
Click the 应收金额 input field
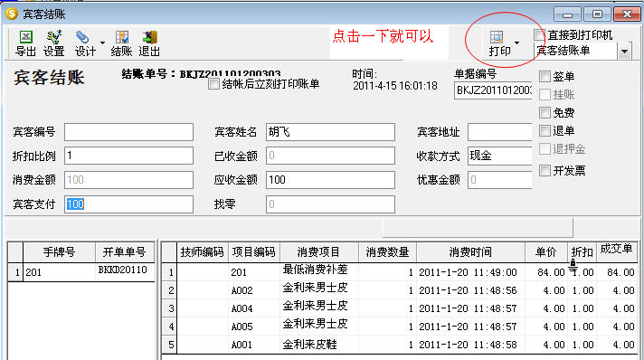point(330,180)
